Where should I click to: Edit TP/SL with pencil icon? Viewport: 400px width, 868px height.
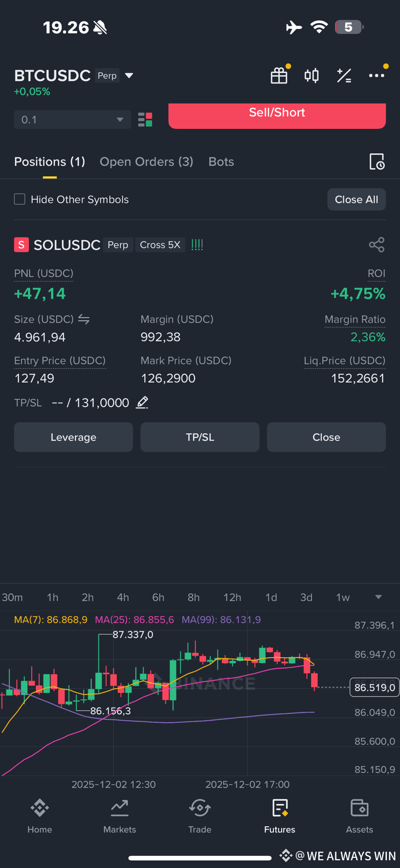[x=142, y=402]
